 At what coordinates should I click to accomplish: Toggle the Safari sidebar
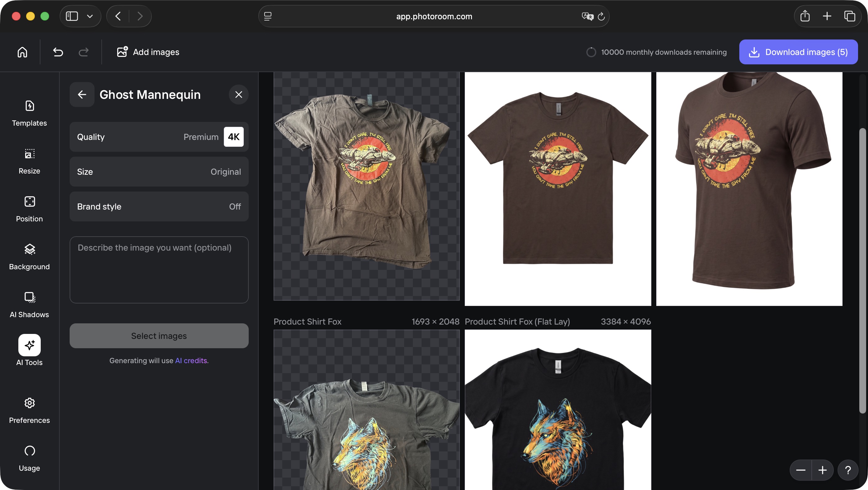pyautogui.click(x=72, y=16)
